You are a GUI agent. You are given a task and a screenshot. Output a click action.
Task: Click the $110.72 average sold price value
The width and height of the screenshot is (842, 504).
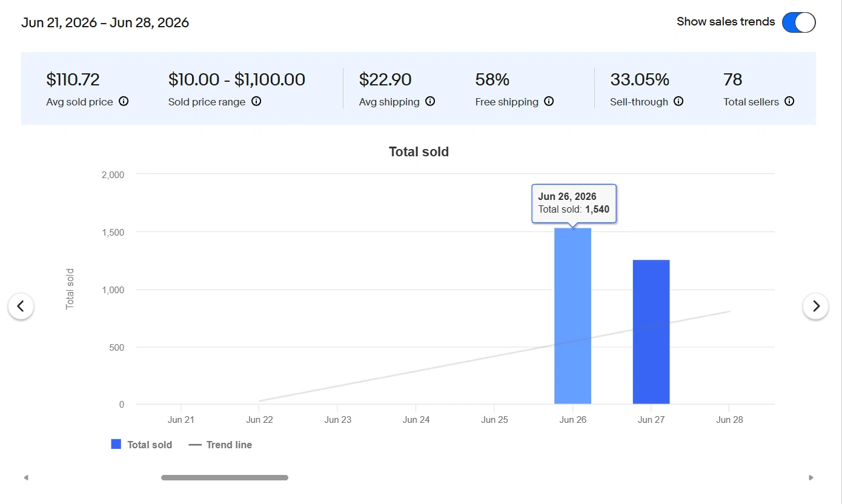pos(73,79)
